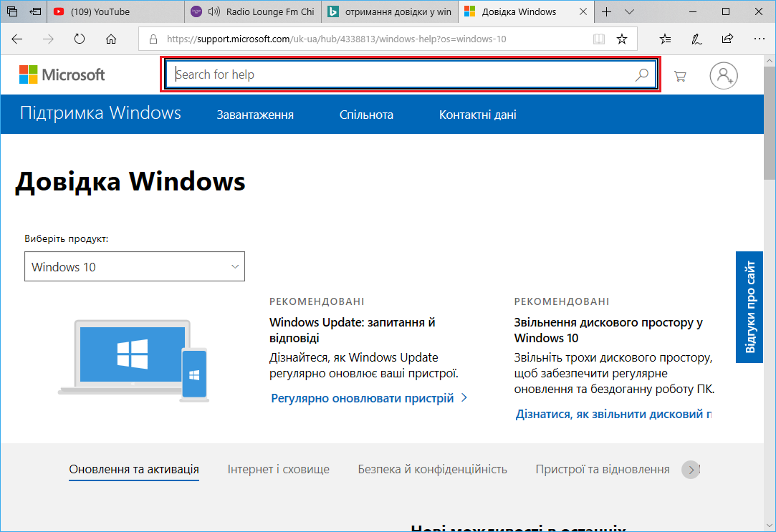
Task: Open reading view book icon
Action: (x=599, y=39)
